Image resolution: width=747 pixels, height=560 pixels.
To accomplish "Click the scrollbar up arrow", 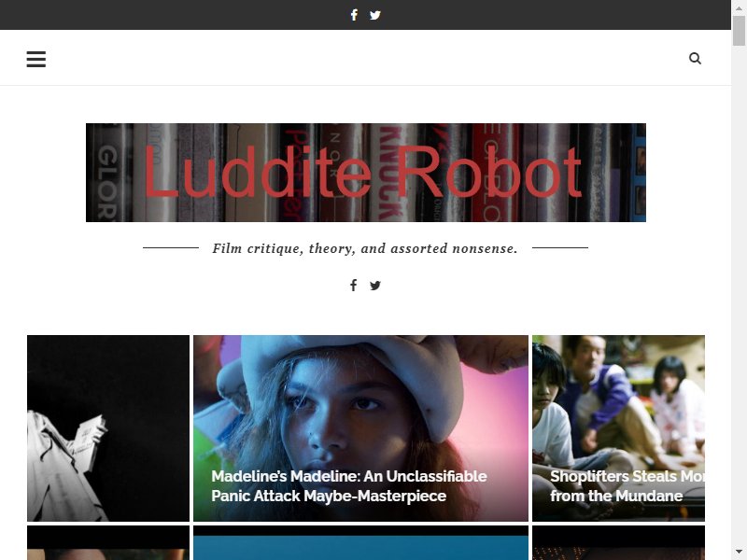I will coord(739,7).
